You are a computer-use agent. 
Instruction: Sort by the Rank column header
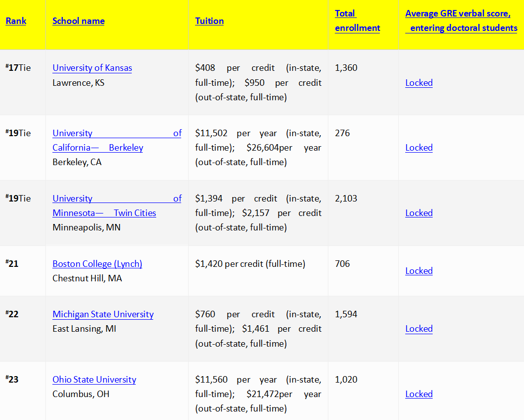click(x=15, y=21)
